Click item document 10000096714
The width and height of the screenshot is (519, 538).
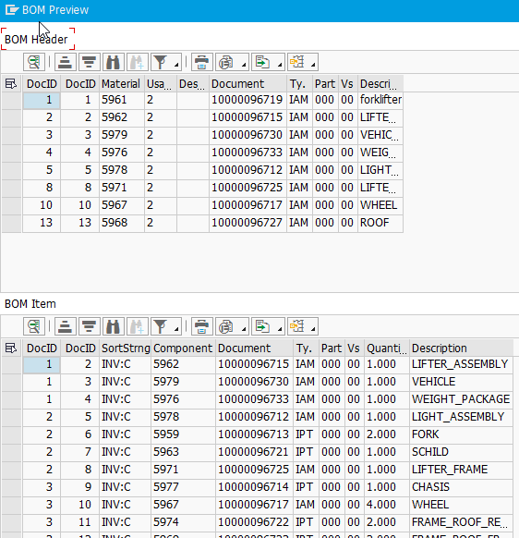coord(254,487)
